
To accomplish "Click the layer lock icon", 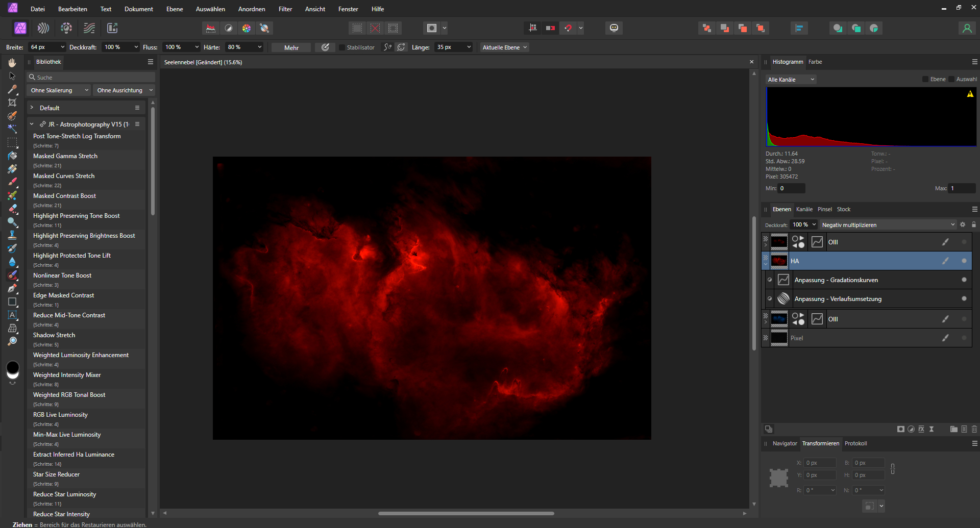I will pos(973,224).
